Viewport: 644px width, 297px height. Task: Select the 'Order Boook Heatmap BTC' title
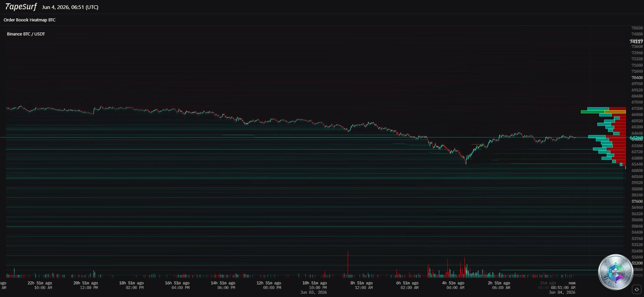[29, 20]
